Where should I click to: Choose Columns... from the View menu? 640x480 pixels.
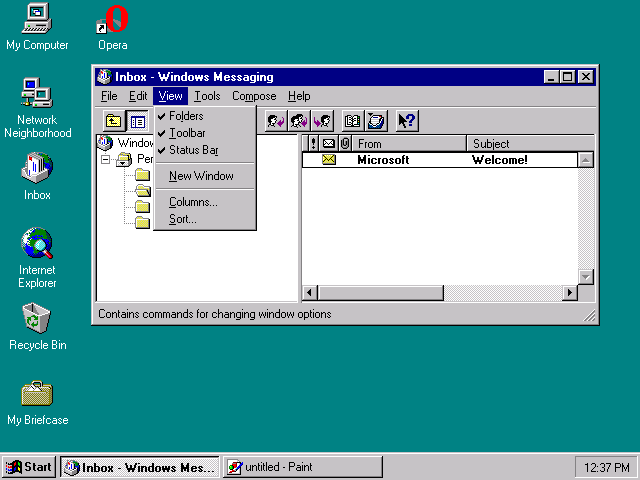click(205, 202)
